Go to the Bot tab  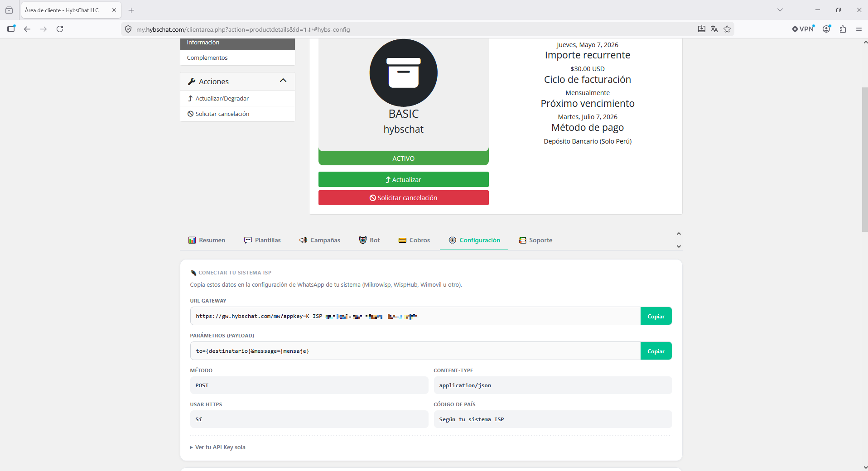click(369, 240)
